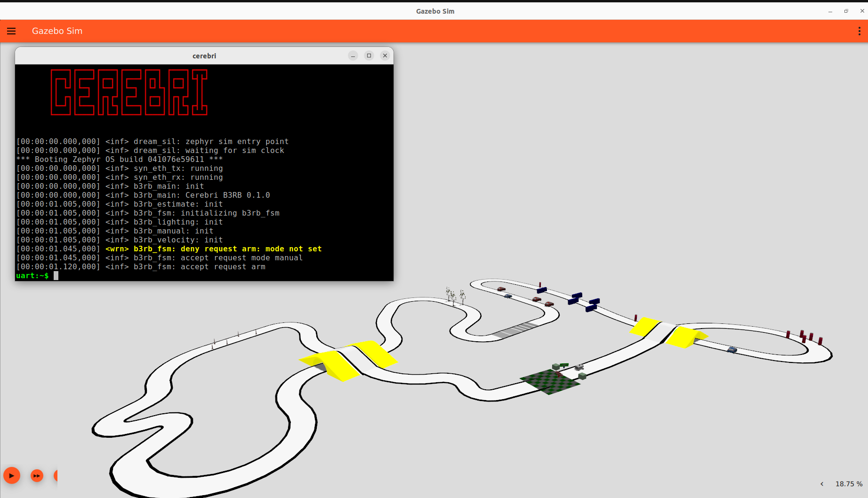Screen dimensions: 868x498
Task: Close the cerebri terminal window
Action: point(385,56)
